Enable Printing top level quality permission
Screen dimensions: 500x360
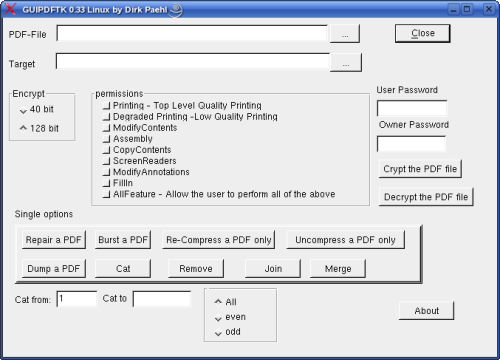106,106
